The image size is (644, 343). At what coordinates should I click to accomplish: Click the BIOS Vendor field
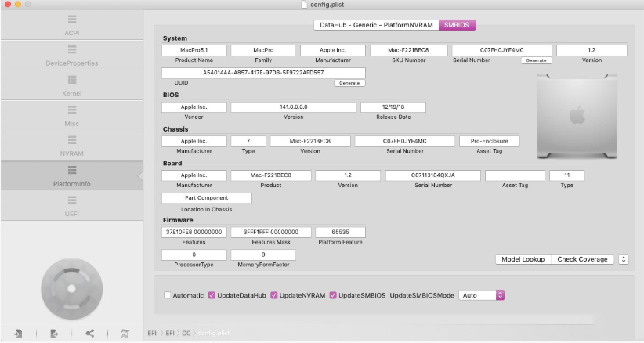[x=194, y=107]
